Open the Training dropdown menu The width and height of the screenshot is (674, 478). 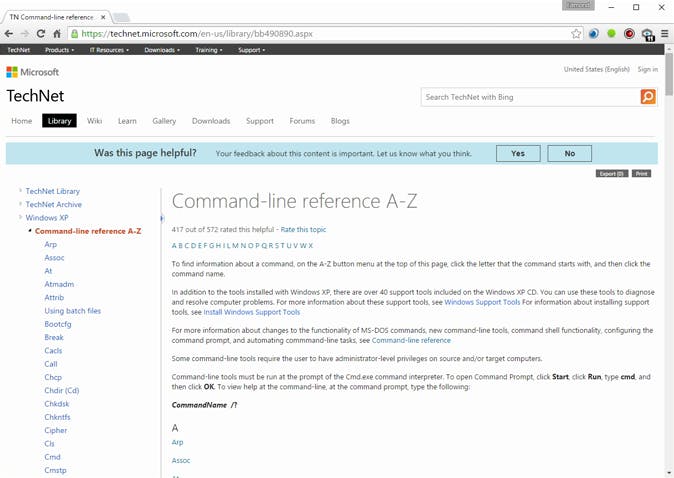[209, 50]
